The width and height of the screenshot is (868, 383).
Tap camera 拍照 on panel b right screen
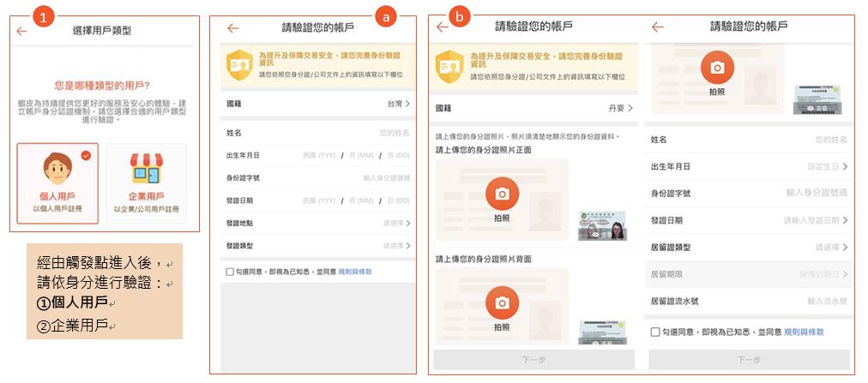tap(717, 68)
